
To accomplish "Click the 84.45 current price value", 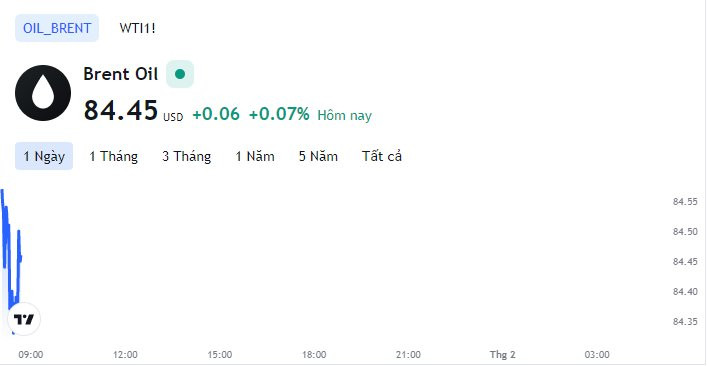I will point(121,110).
